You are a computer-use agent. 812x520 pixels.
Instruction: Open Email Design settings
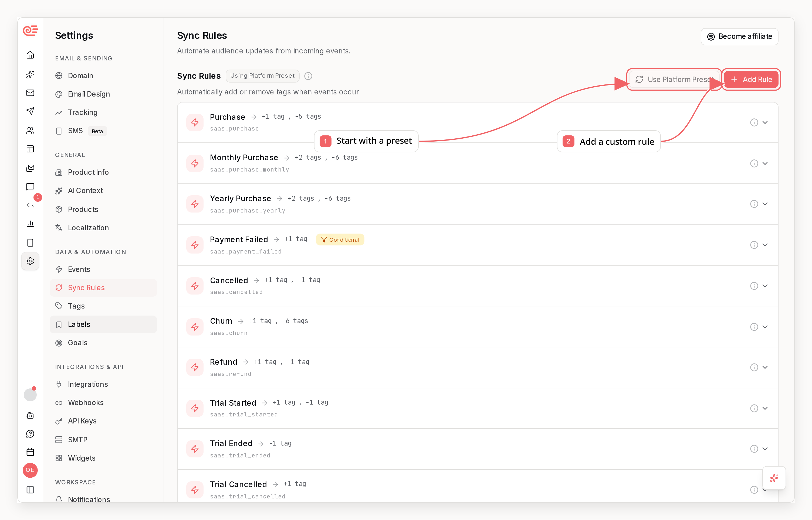pos(103,94)
